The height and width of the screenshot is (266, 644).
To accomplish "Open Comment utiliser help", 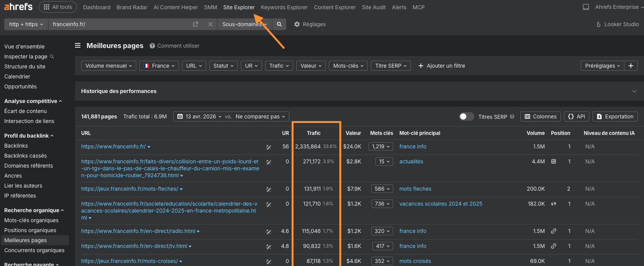I will click(175, 46).
